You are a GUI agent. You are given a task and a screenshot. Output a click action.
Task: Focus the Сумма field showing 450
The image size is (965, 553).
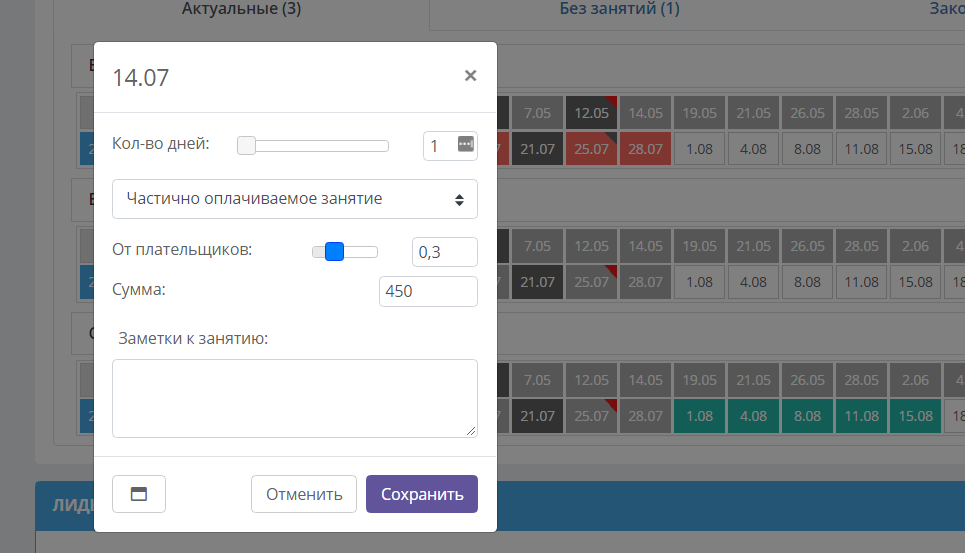428,291
